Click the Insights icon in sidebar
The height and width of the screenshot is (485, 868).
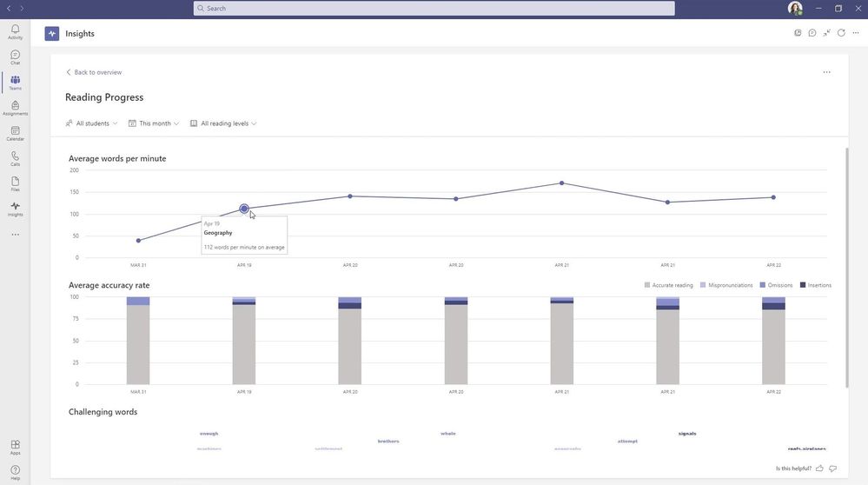coord(15,209)
